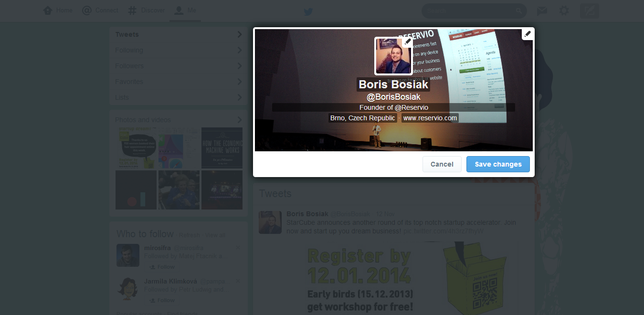The height and width of the screenshot is (315, 644).
Task: Click the Me person icon
Action: [x=179, y=10]
